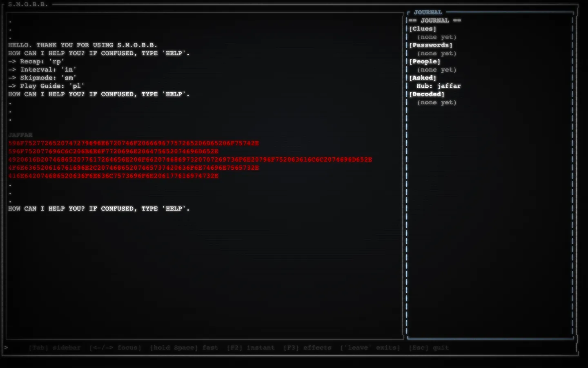Click the '[Esc] quit' hint
Image resolution: width=588 pixels, height=368 pixels.
point(429,348)
